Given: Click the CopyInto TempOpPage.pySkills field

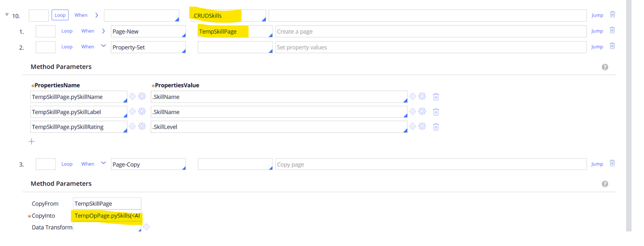Looking at the screenshot, I should [x=107, y=216].
